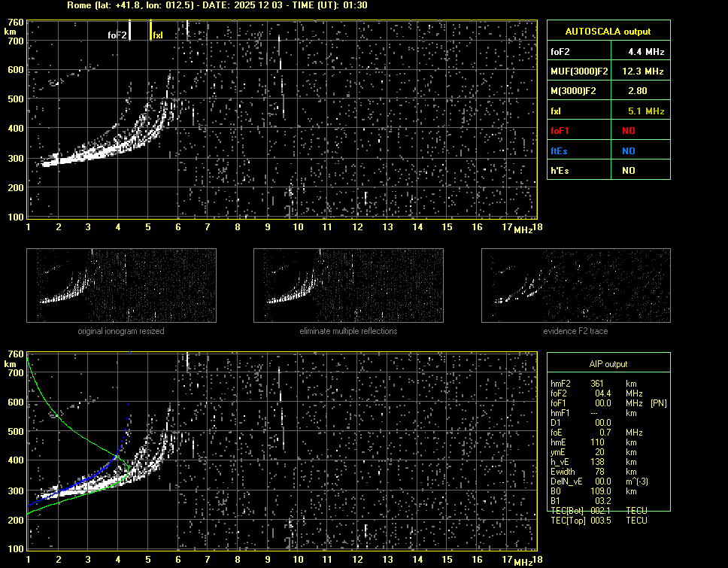
Task: Click the blue ftEs label
Action: pos(559,150)
